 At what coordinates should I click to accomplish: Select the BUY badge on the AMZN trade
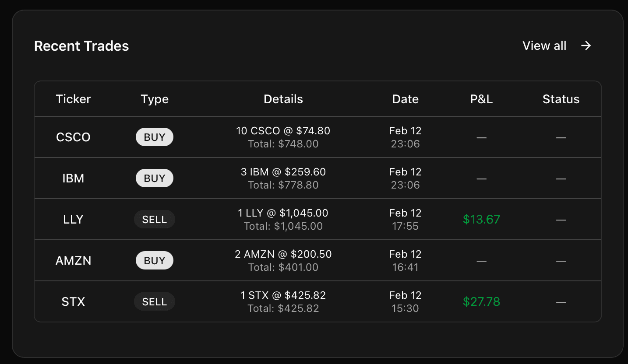(x=155, y=260)
